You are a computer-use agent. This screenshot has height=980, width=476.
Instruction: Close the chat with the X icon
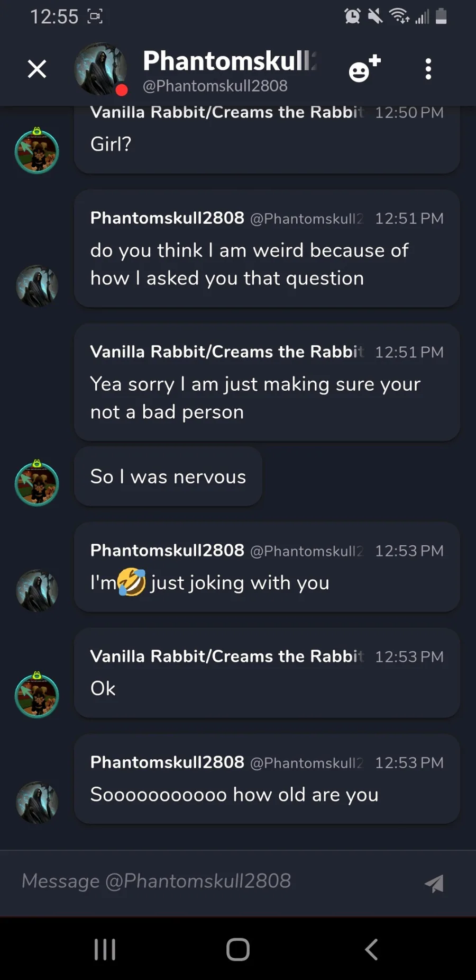coord(37,69)
